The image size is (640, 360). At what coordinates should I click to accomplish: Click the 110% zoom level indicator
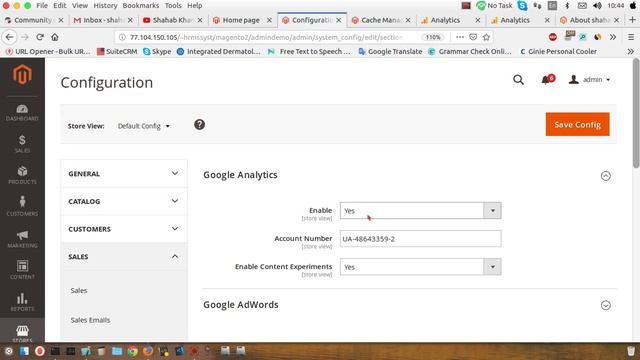(433, 37)
